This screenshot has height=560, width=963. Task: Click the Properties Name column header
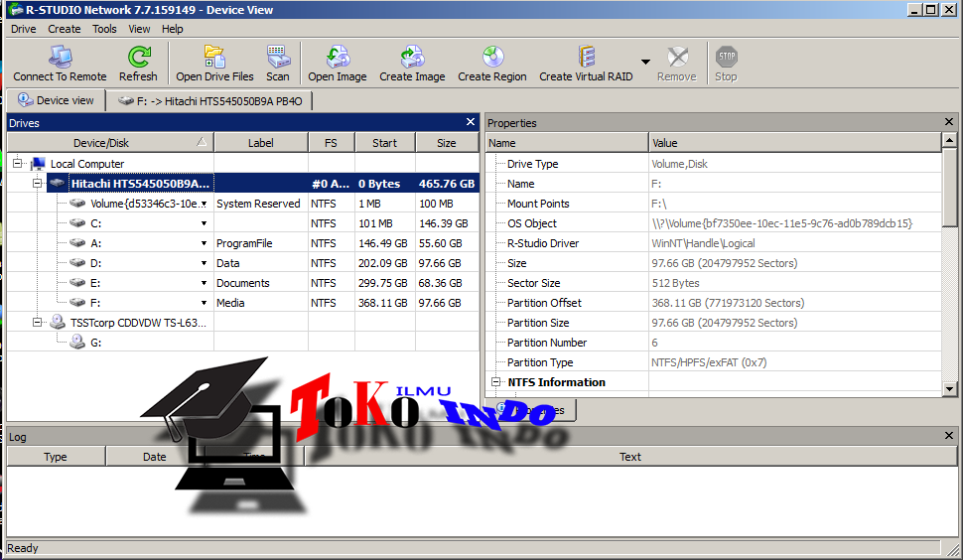pyautogui.click(x=566, y=142)
